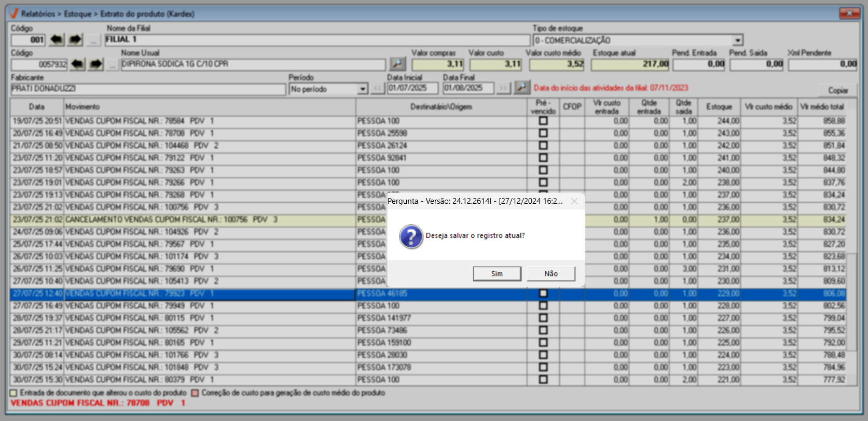Click the search icon after Data Final field
This screenshot has height=421, width=868.
tap(522, 88)
